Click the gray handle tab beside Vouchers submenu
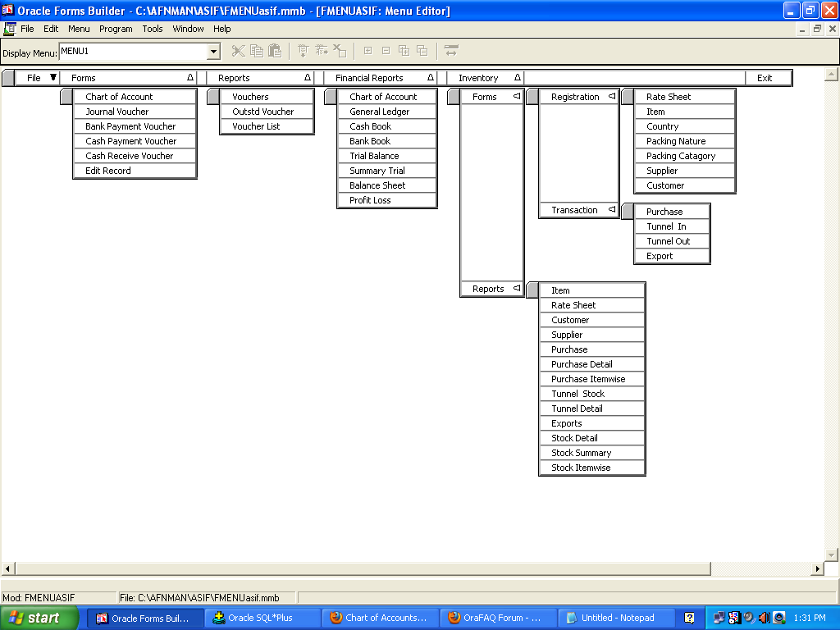The image size is (840, 630). [x=213, y=97]
